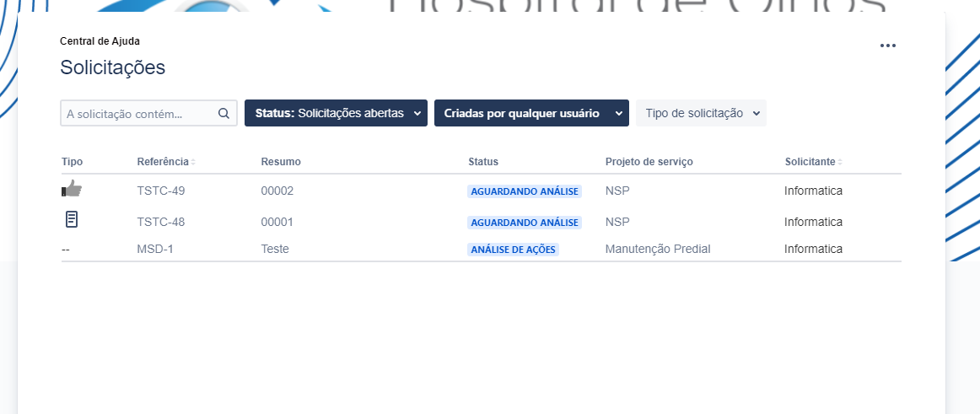The width and height of the screenshot is (980, 414).
Task: Expand Tipo de solicitação filter
Action: 701,113
